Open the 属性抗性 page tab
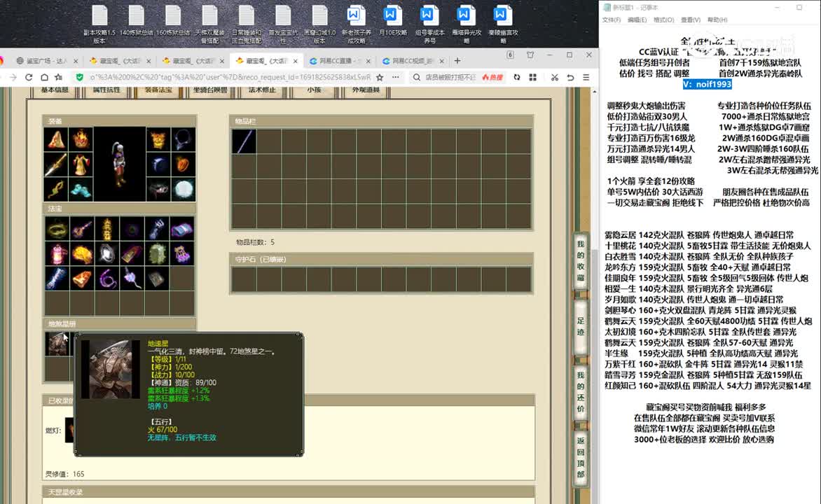This screenshot has height=504, width=821. coord(106,90)
